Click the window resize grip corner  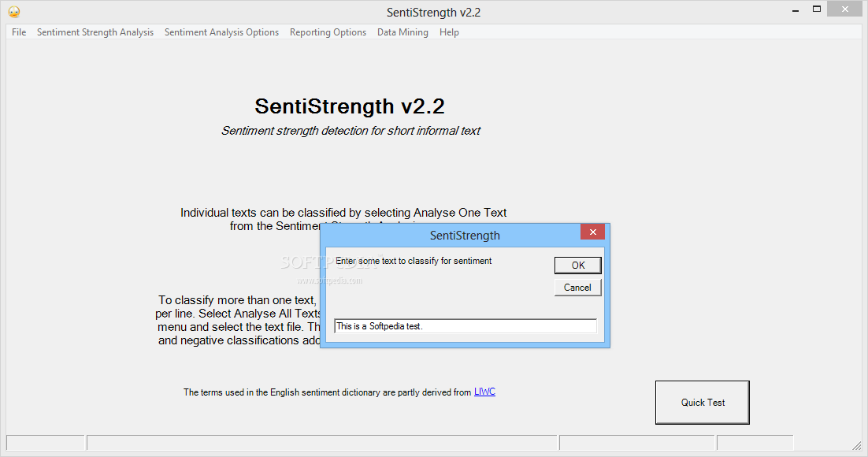(x=857, y=445)
